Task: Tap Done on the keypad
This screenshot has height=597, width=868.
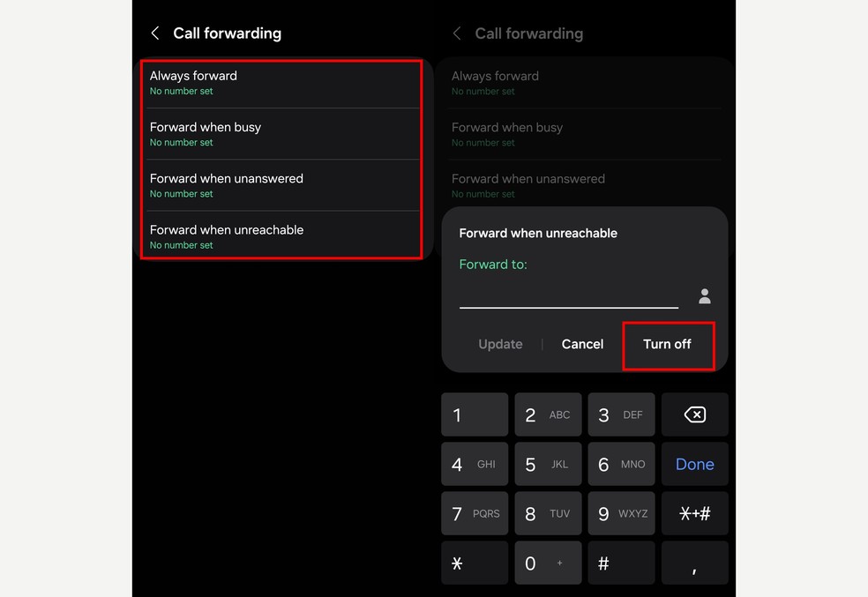Action: point(695,464)
